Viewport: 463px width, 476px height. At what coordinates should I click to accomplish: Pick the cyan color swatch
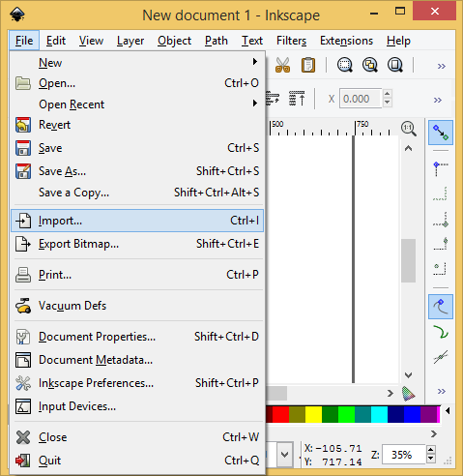(379, 414)
